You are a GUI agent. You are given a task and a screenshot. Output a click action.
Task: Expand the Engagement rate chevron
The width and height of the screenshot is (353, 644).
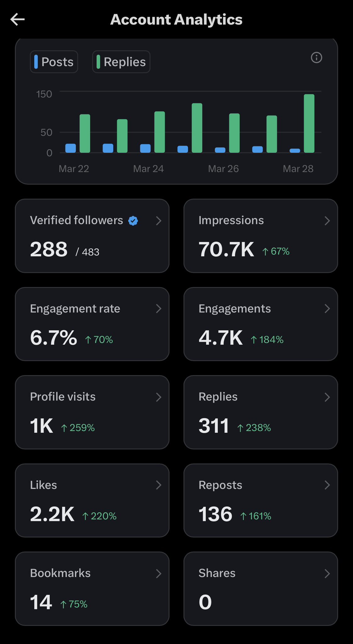[x=159, y=309]
